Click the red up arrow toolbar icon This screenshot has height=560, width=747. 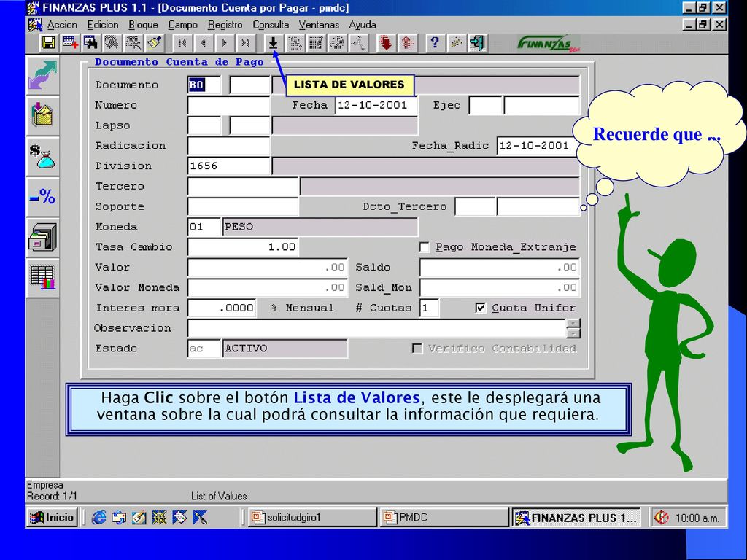coord(406,43)
